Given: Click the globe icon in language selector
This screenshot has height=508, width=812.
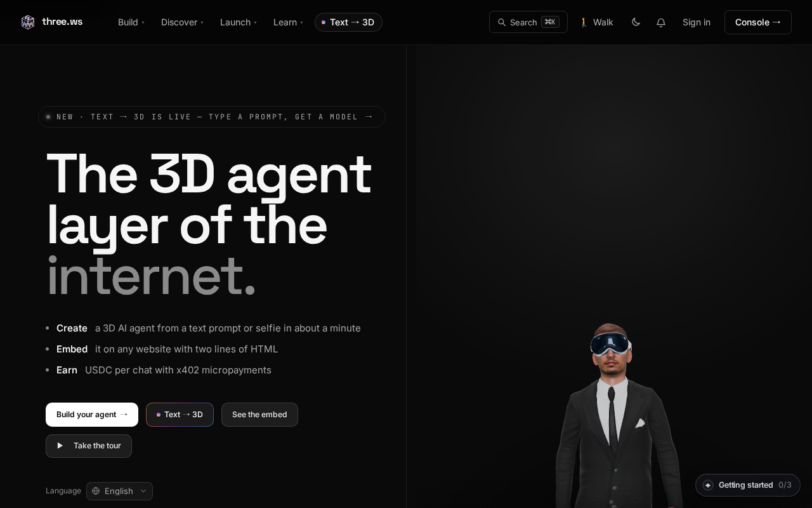Looking at the screenshot, I should tap(96, 491).
